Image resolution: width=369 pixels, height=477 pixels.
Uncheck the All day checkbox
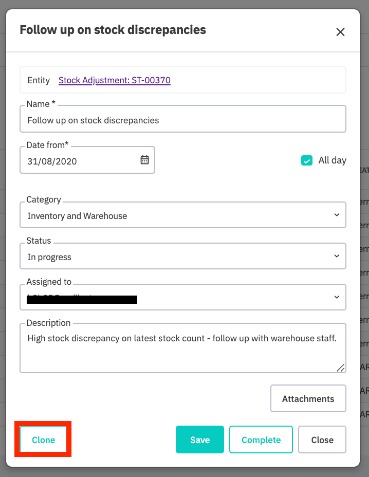(306, 160)
